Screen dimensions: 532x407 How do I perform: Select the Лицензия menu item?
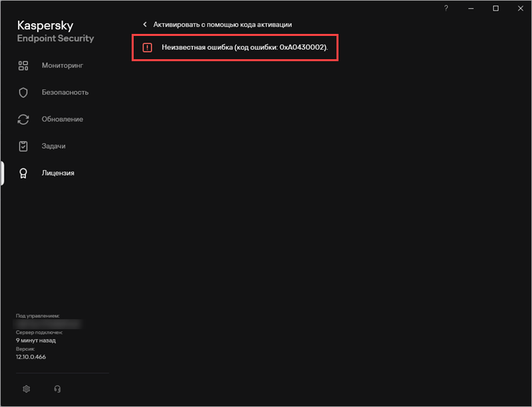[58, 173]
